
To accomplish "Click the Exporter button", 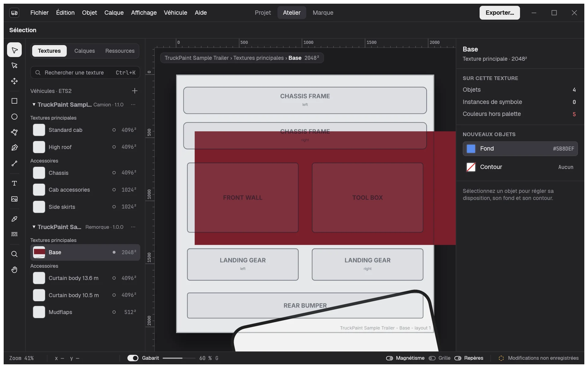I will (499, 13).
